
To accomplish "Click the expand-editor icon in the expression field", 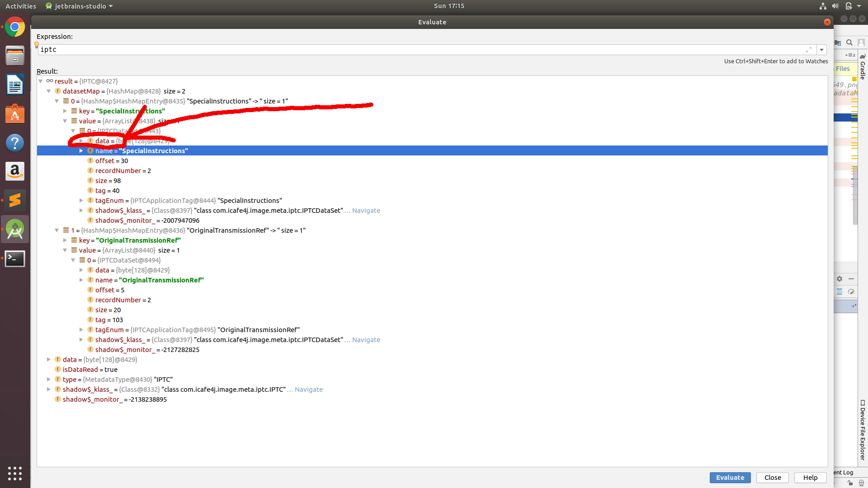I will point(809,50).
